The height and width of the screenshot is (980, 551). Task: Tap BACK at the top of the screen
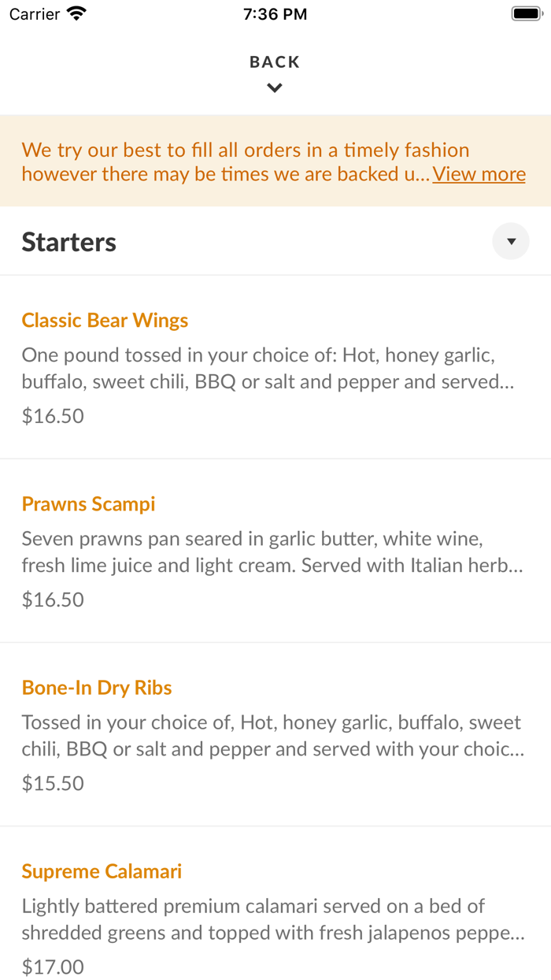click(274, 61)
